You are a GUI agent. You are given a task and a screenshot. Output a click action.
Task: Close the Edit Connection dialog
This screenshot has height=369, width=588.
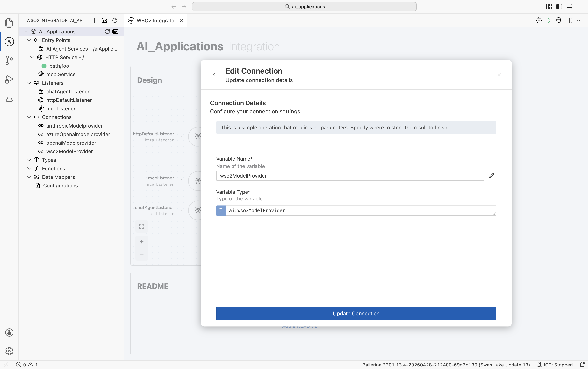pyautogui.click(x=499, y=75)
